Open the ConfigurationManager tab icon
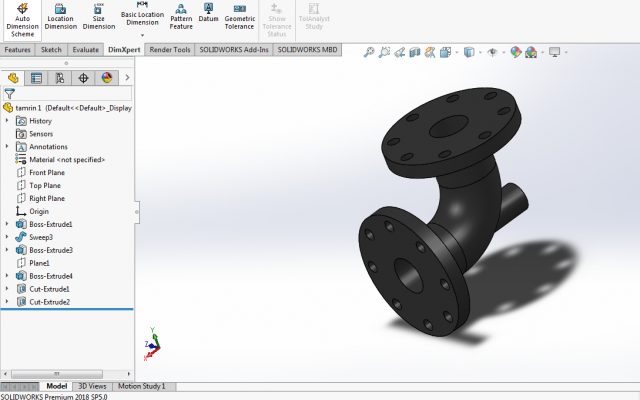 pos(60,78)
